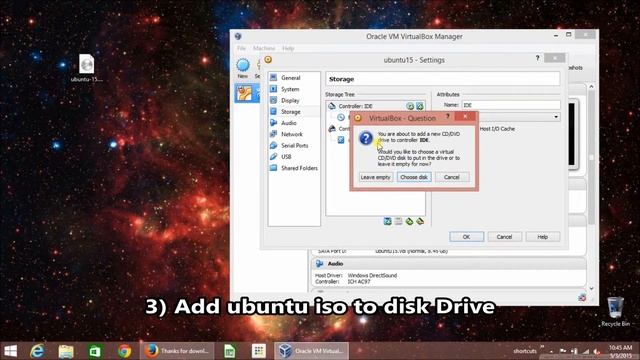Viewport: 640px width, 360px height.
Task: Select the hard disk entry under second controller
Action: [341, 140]
